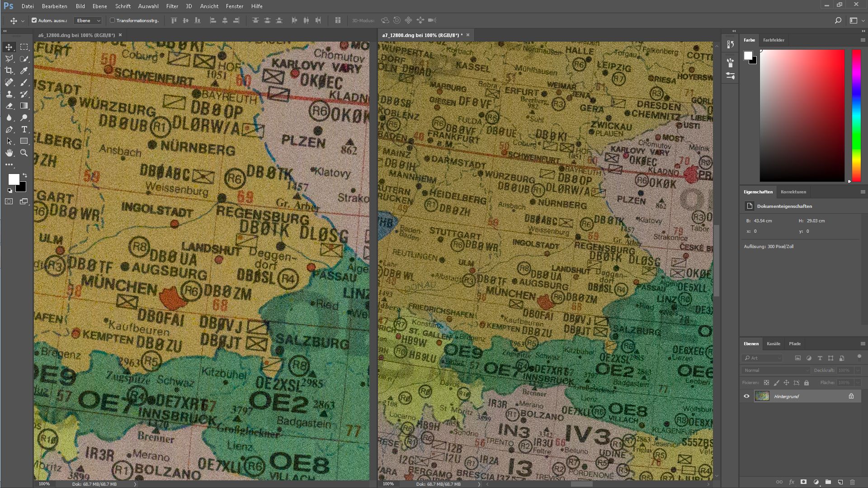The image size is (868, 488).
Task: Select the Hand tool
Action: pos(9,153)
